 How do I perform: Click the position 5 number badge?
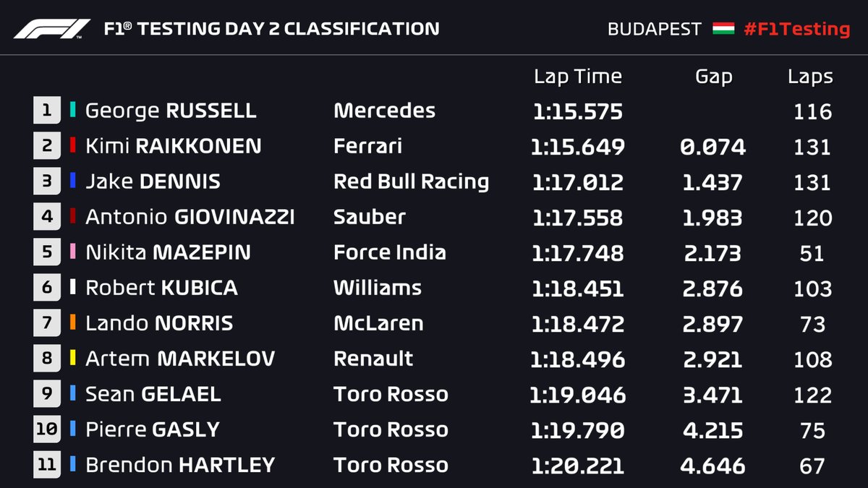tap(46, 252)
